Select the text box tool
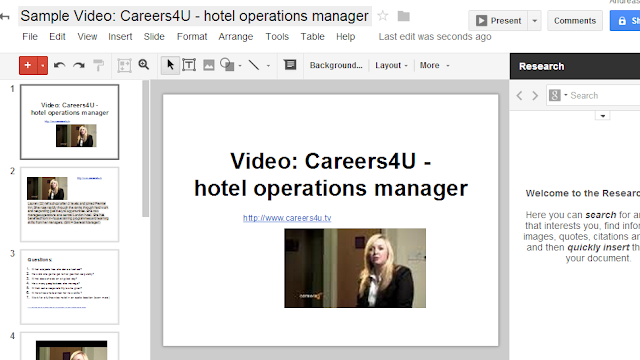640x360 pixels. point(189,65)
